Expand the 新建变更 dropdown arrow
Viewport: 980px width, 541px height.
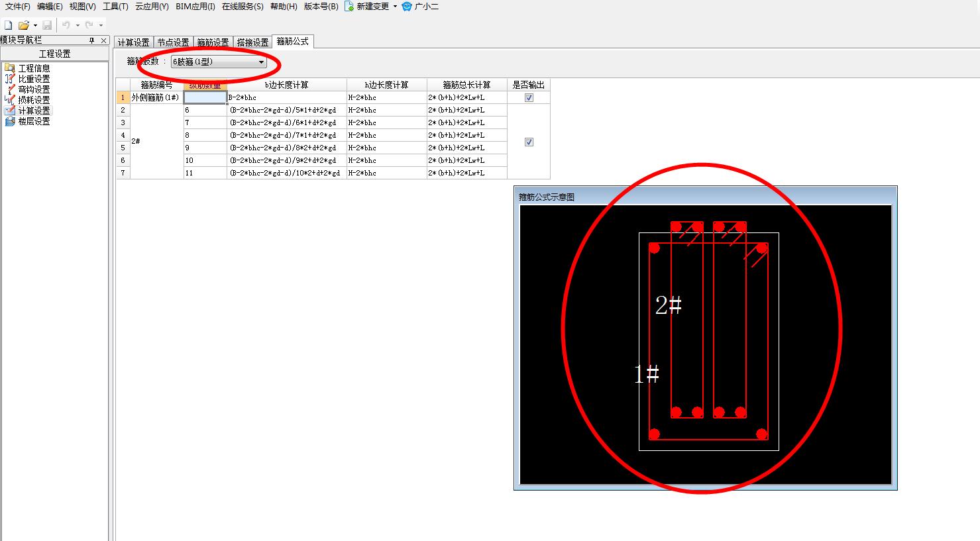395,6
